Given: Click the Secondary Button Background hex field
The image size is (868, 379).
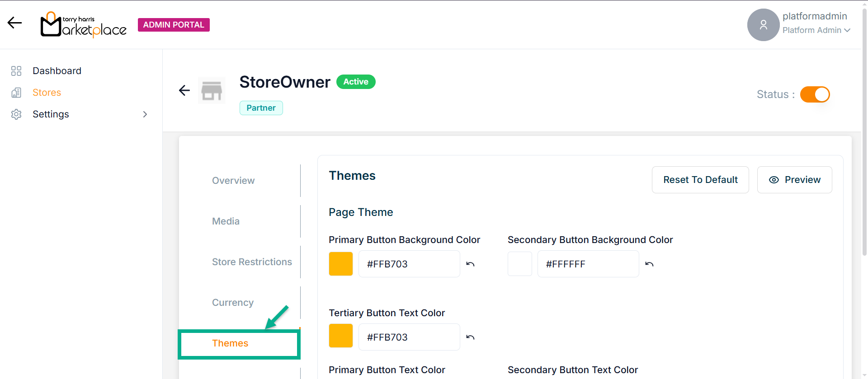Looking at the screenshot, I should pyautogui.click(x=588, y=264).
